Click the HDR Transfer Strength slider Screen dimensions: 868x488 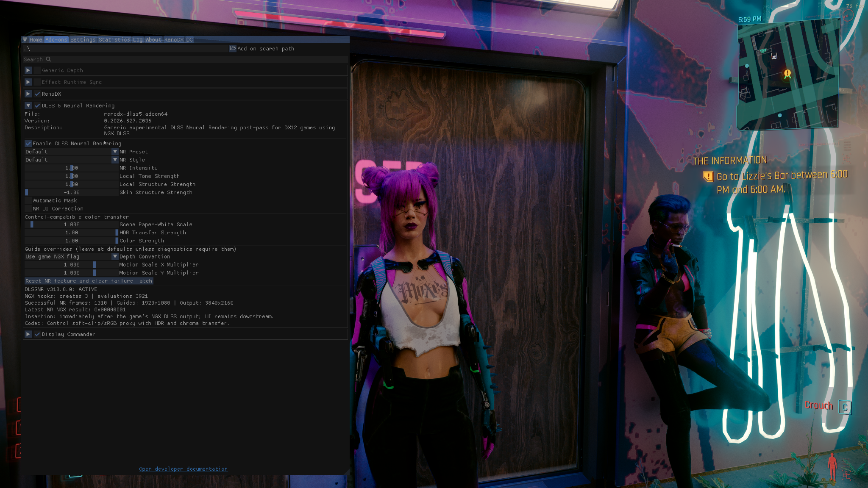[x=71, y=233]
